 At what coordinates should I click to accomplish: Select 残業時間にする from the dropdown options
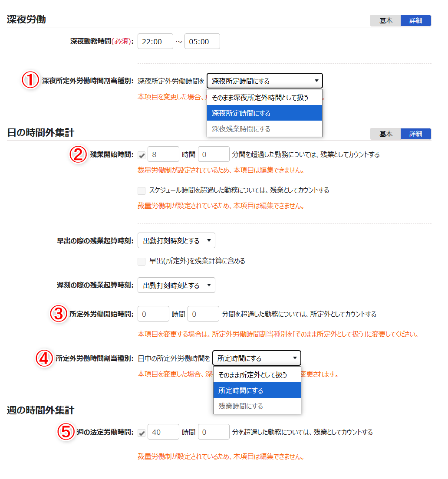257,406
